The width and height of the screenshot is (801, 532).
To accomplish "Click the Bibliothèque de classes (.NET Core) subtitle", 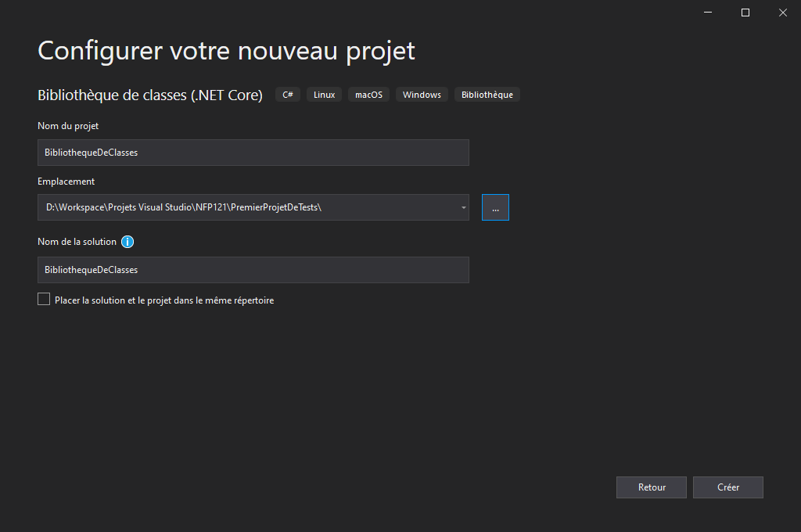I will click(150, 95).
